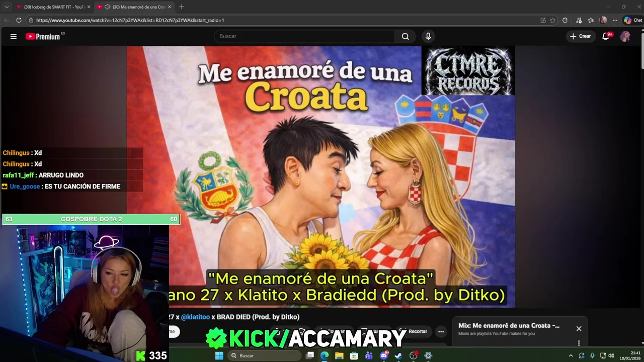
Task: Open the Mix playlist three-dot menu
Action: (x=579, y=343)
